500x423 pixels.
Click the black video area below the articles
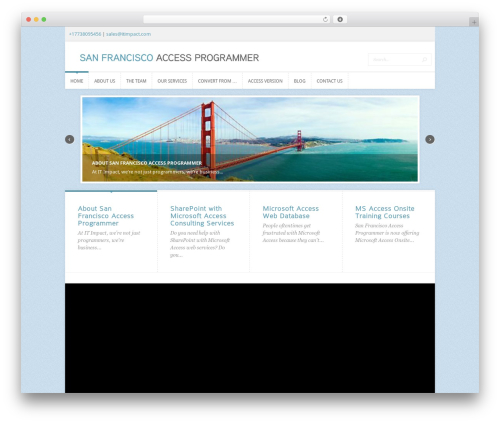tap(250, 338)
